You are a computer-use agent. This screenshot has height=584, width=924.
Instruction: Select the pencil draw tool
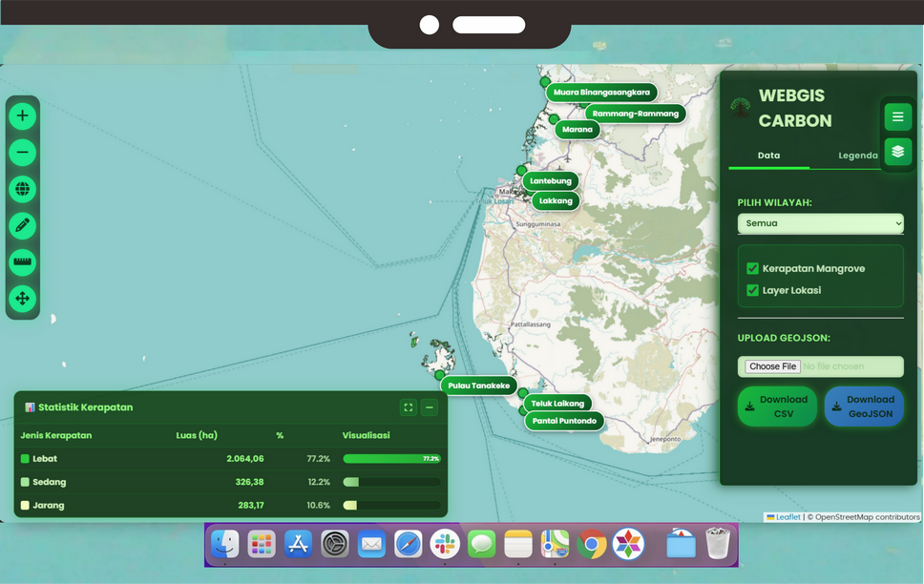23,226
